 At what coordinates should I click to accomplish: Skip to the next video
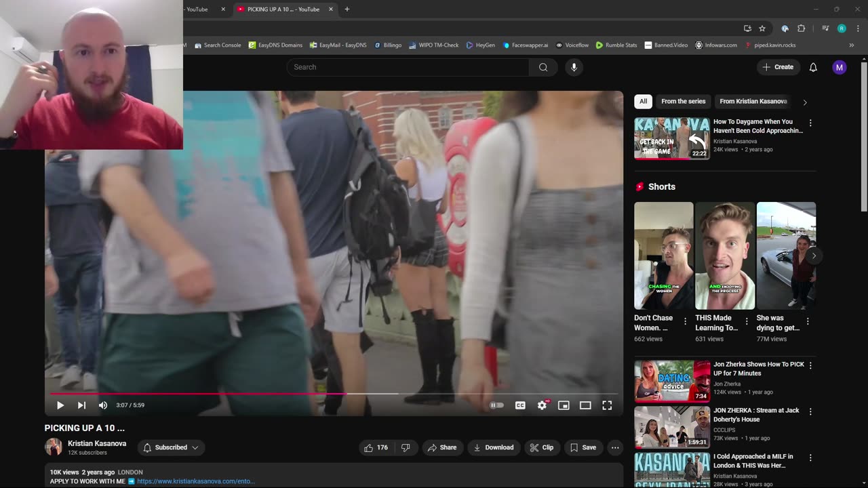(81, 405)
